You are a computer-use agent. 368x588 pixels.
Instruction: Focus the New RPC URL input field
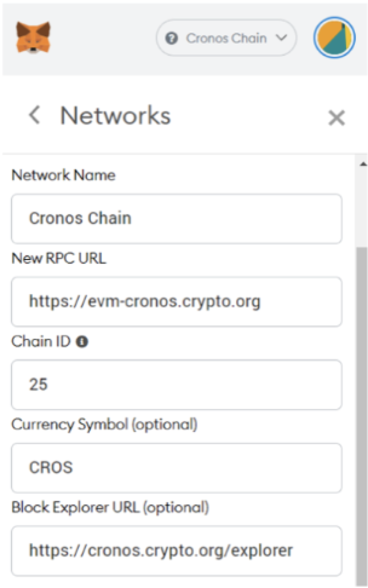(176, 302)
